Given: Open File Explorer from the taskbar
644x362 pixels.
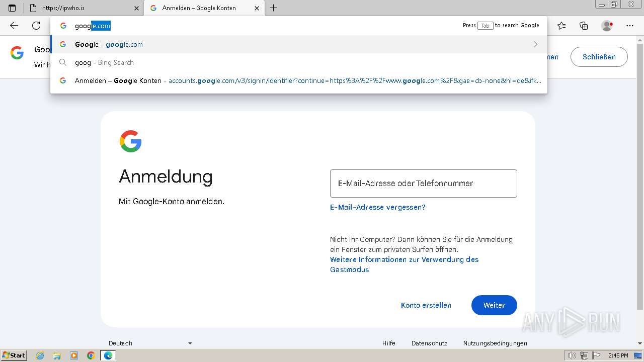Looking at the screenshot, I should pos(57,355).
